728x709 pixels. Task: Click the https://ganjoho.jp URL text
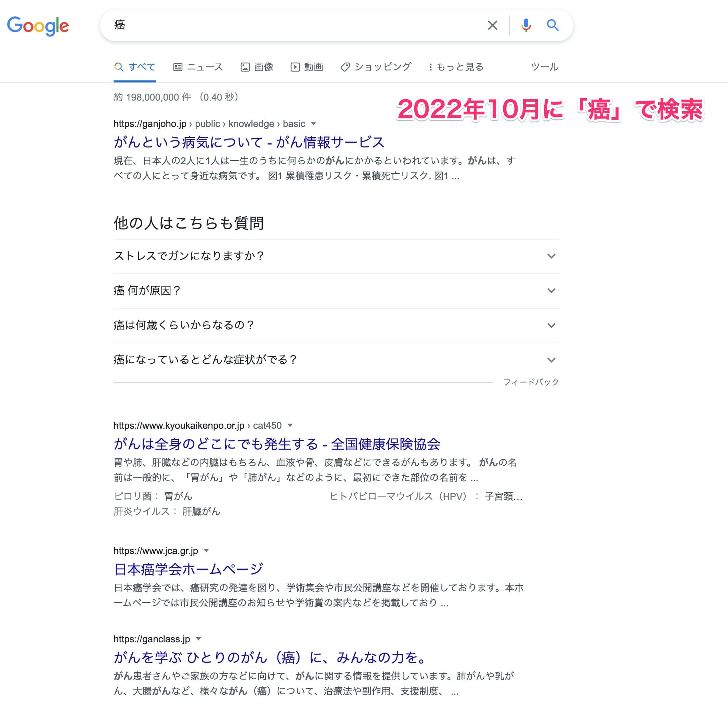tap(150, 124)
